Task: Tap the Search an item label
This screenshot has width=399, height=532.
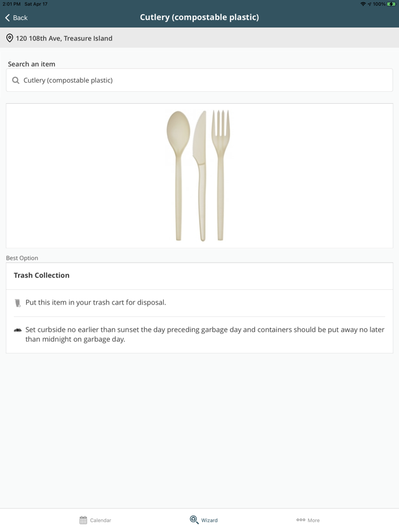Action: click(32, 64)
